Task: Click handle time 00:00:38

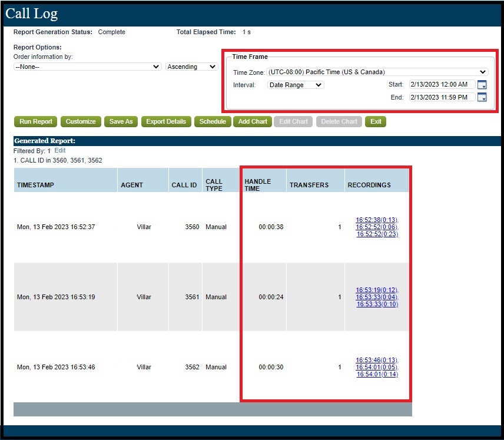Action: [x=271, y=227]
